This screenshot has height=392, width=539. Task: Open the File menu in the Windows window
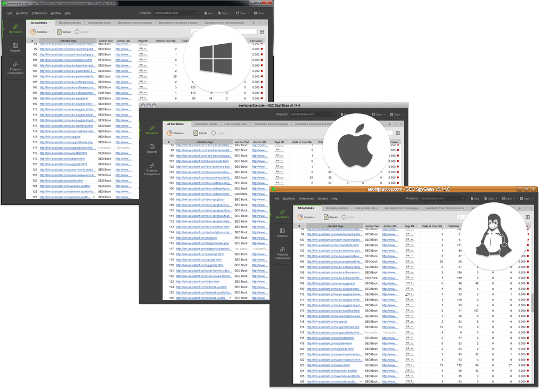coord(10,13)
